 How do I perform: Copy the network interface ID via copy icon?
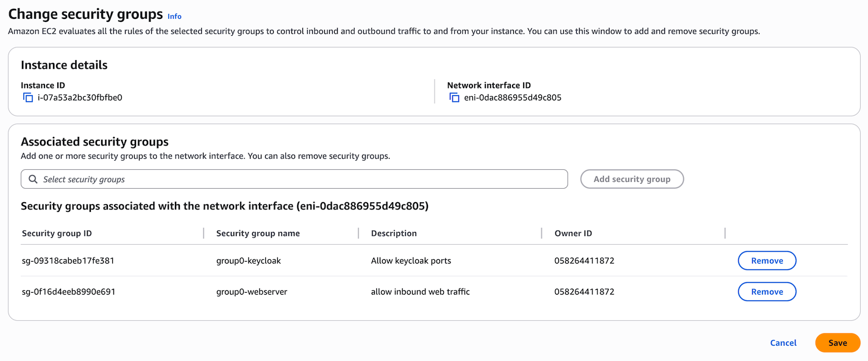[454, 97]
